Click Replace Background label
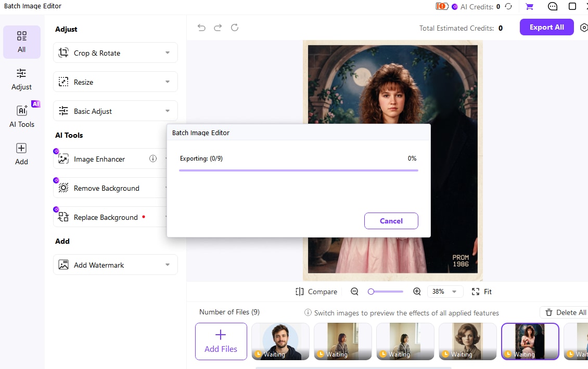 click(x=106, y=218)
